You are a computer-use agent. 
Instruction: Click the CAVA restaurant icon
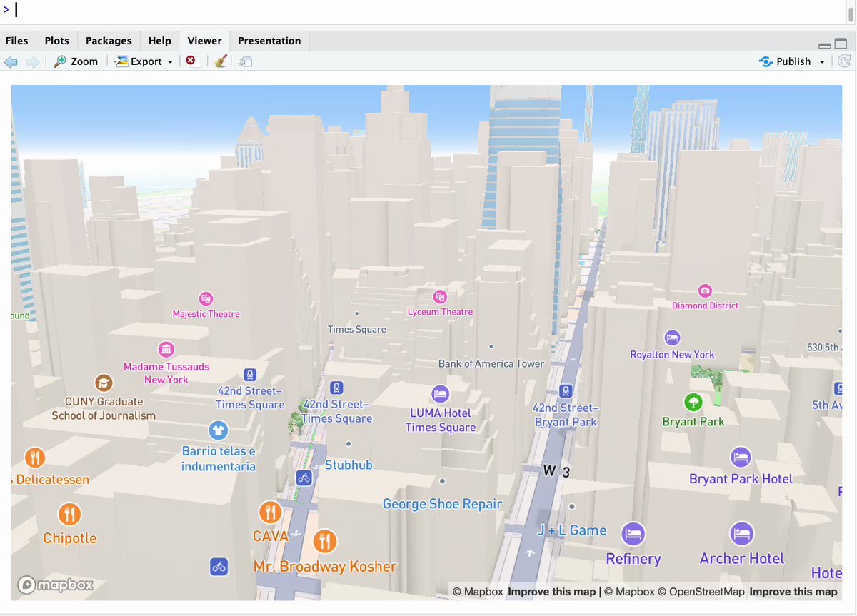click(x=270, y=512)
